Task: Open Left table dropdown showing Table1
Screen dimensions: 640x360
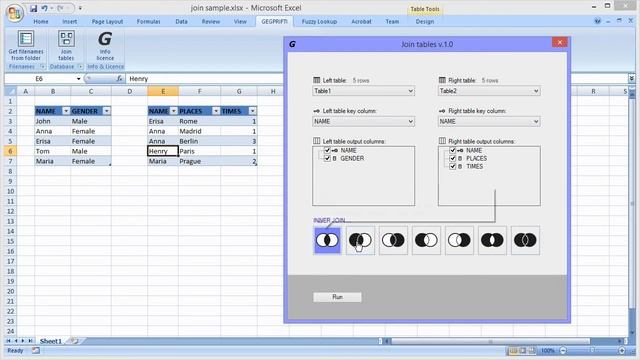Action: [363, 91]
